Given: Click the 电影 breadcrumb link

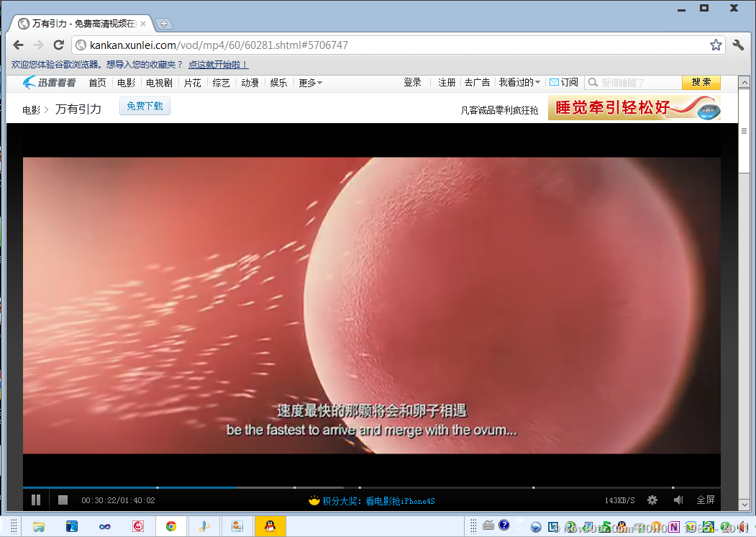Looking at the screenshot, I should pyautogui.click(x=32, y=110).
